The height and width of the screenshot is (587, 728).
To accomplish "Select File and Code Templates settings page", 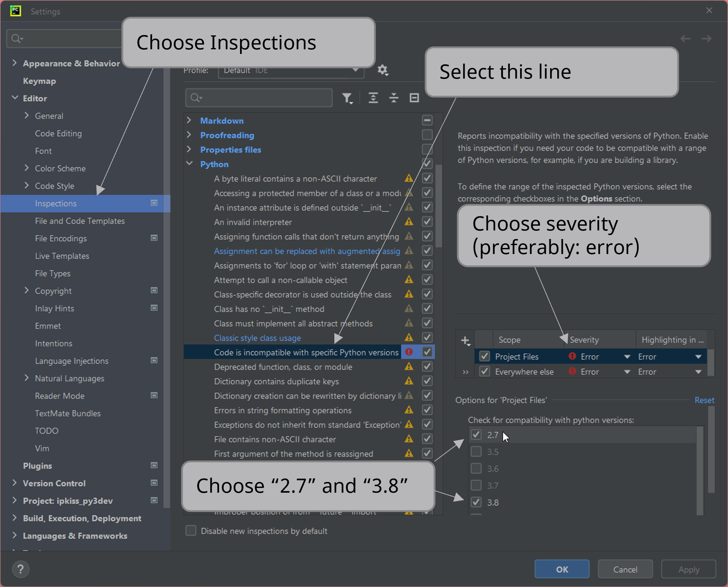I will [x=80, y=221].
